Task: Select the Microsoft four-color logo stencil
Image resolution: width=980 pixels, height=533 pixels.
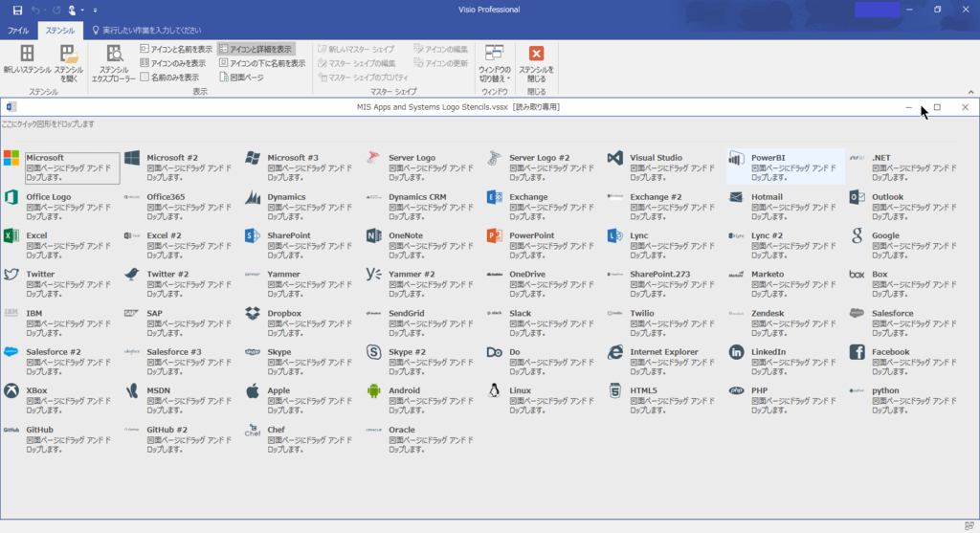Action: click(x=11, y=158)
